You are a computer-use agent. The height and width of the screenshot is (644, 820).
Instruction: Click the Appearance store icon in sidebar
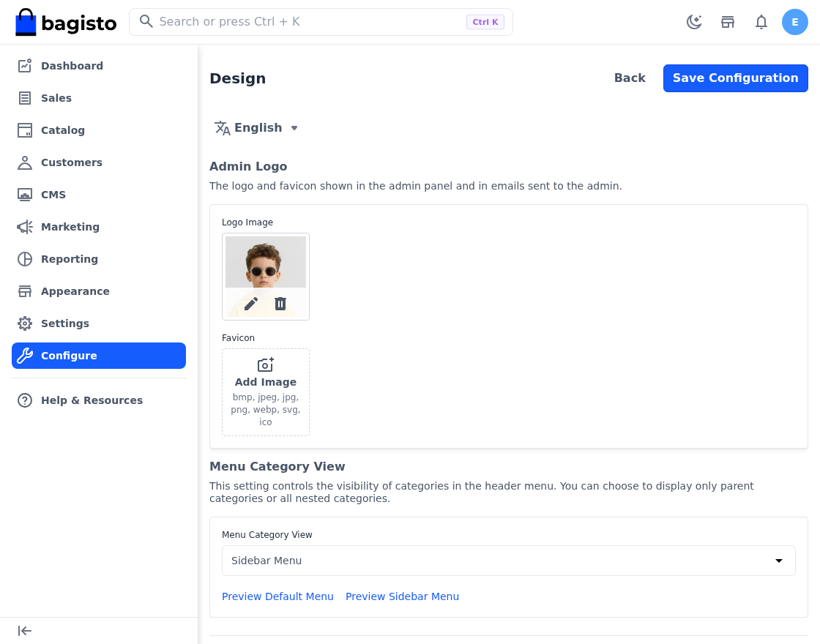coord(25,291)
